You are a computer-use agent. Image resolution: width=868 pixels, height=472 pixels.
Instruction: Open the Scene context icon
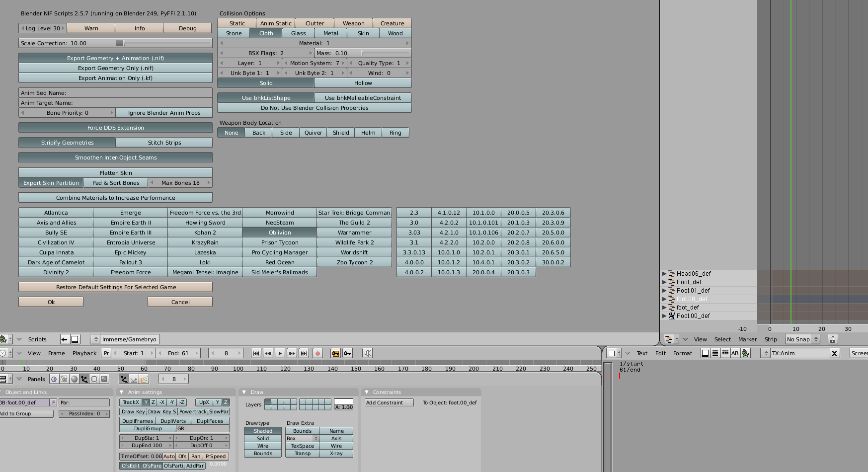coord(104,379)
